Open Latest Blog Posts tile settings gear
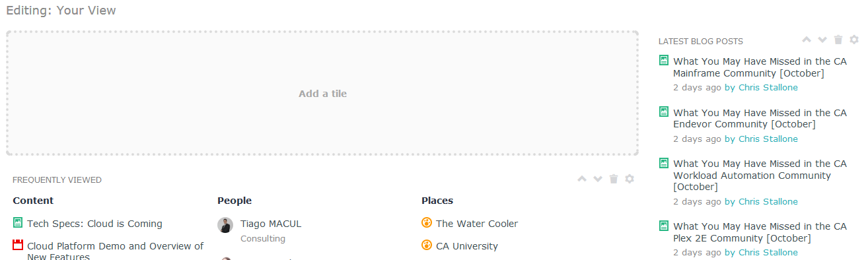This screenshot has width=868, height=260. click(x=854, y=40)
